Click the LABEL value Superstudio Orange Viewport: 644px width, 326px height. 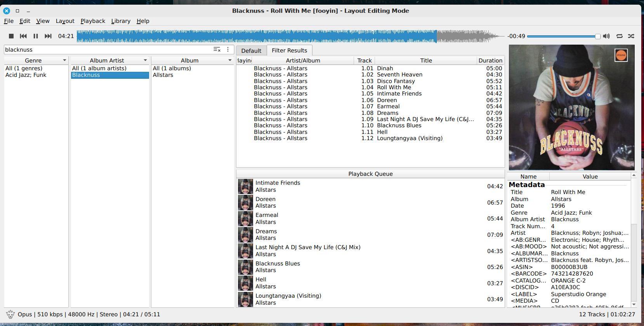[x=578, y=294]
